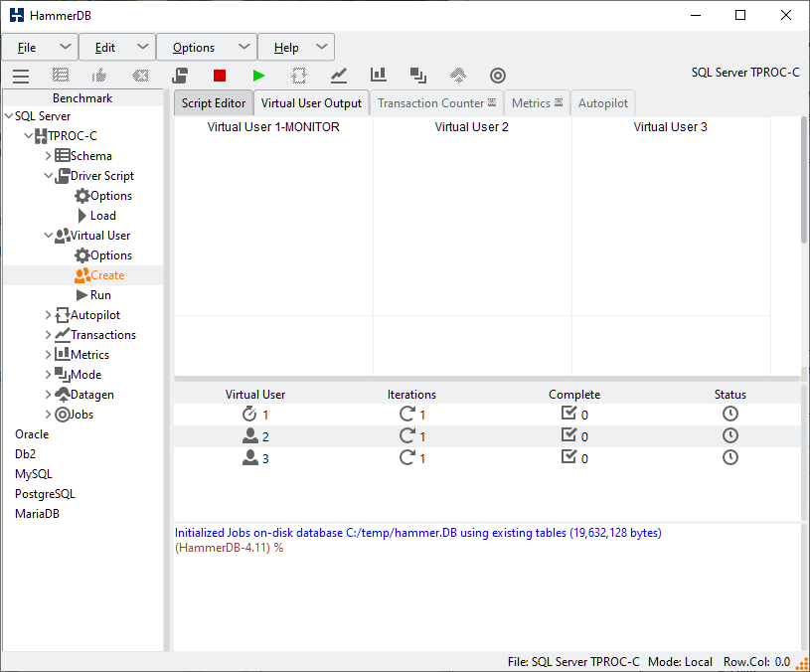Viewport: 810px width, 672px height.
Task: Click the delete schema toolbar icon
Action: [x=140, y=76]
